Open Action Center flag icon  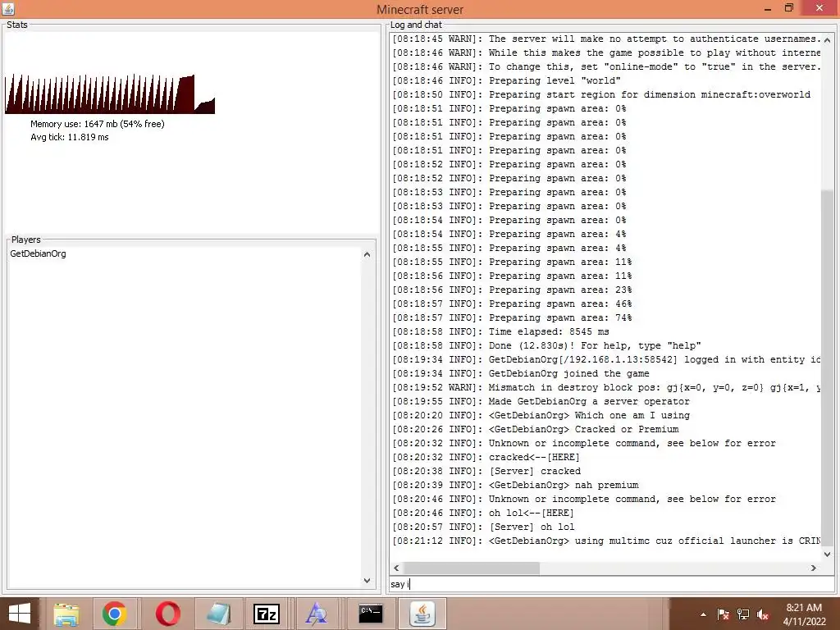pos(724,614)
